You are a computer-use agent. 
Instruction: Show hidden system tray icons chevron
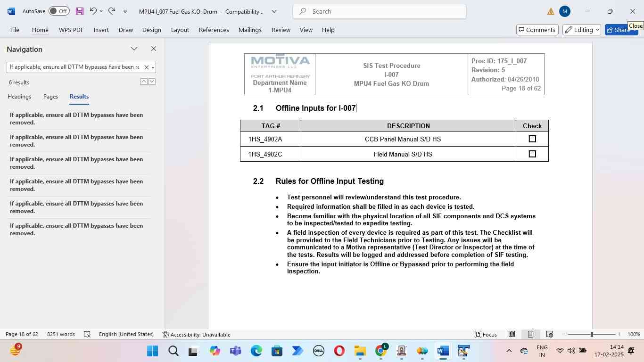pyautogui.click(x=509, y=351)
